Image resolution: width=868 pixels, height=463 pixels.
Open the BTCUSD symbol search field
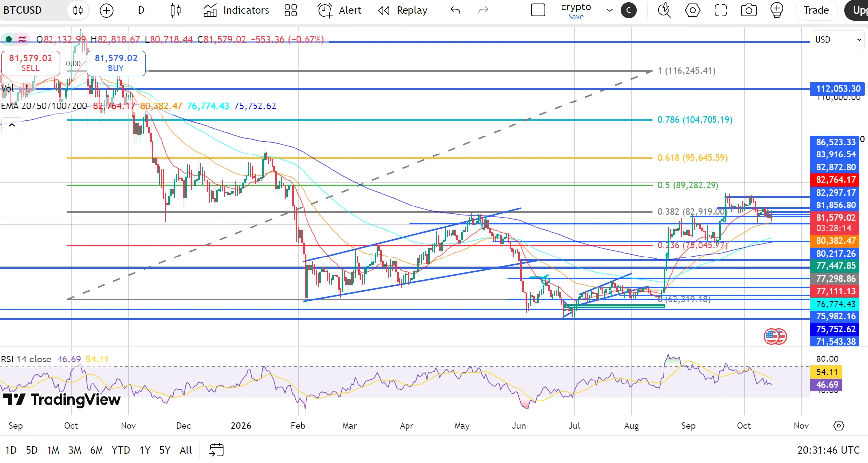point(23,10)
